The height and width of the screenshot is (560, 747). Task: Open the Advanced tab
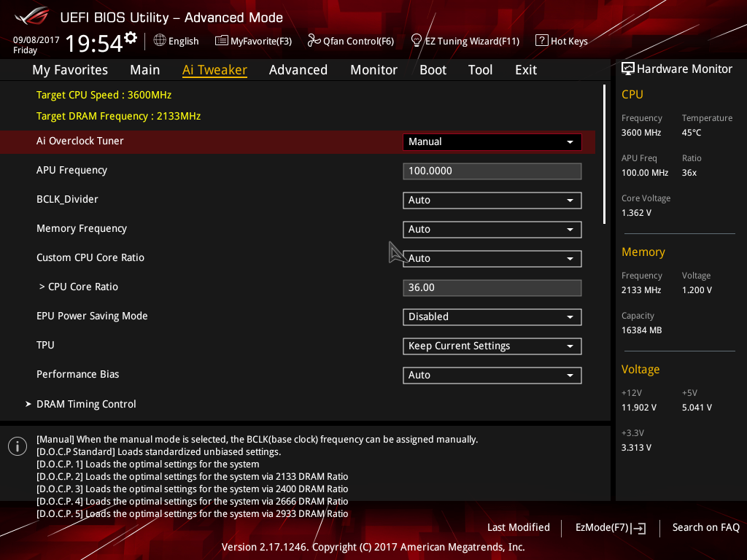298,70
